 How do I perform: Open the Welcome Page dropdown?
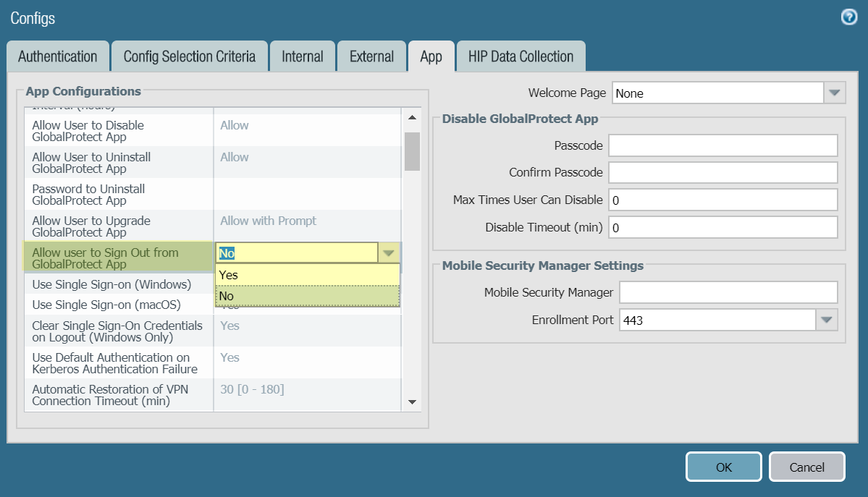pos(835,93)
